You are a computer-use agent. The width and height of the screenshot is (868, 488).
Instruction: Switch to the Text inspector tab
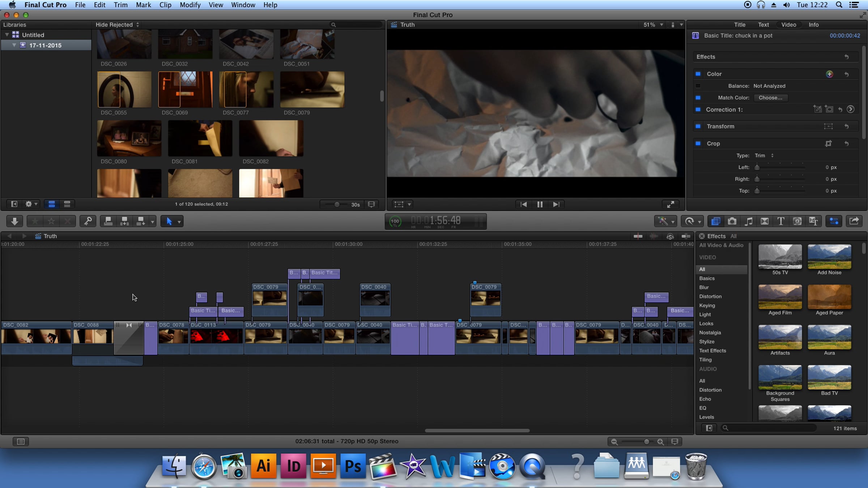763,25
